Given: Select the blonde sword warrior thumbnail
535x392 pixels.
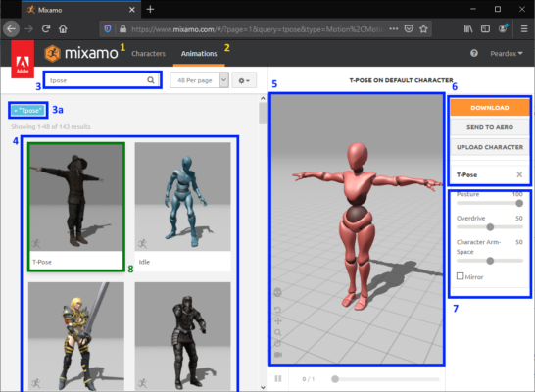Looking at the screenshot, I should click(x=76, y=336).
